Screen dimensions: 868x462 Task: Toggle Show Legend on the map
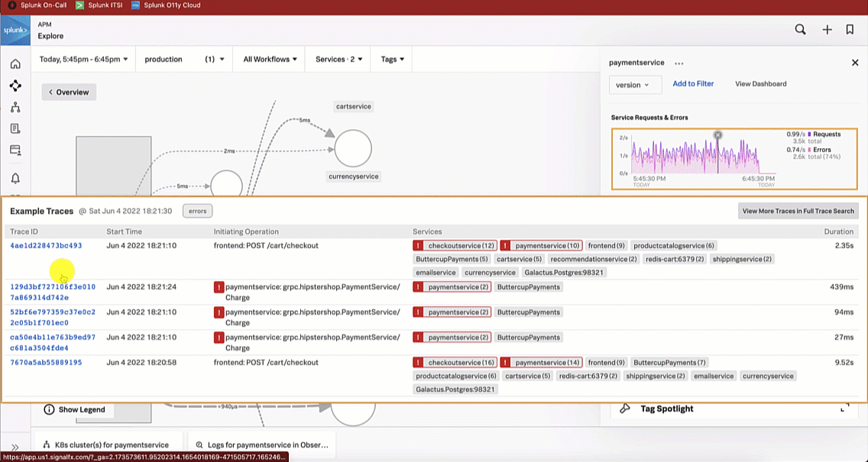[x=74, y=409]
